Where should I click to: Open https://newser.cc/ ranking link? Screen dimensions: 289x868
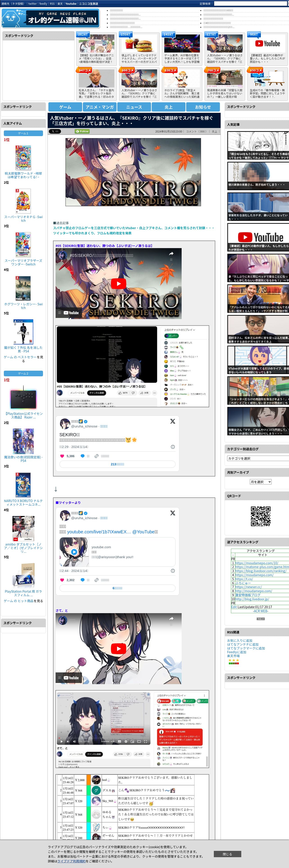point(248,587)
